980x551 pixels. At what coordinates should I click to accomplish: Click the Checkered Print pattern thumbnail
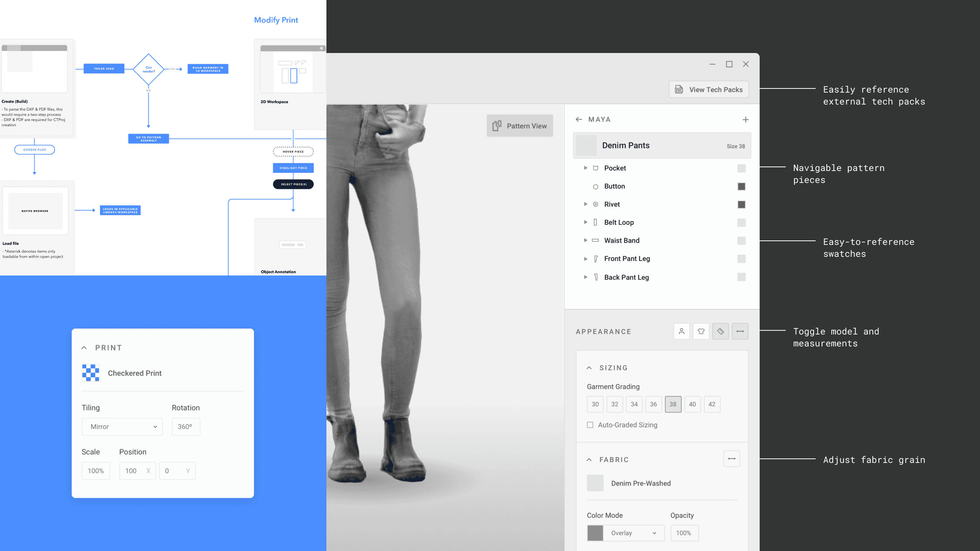coord(90,373)
